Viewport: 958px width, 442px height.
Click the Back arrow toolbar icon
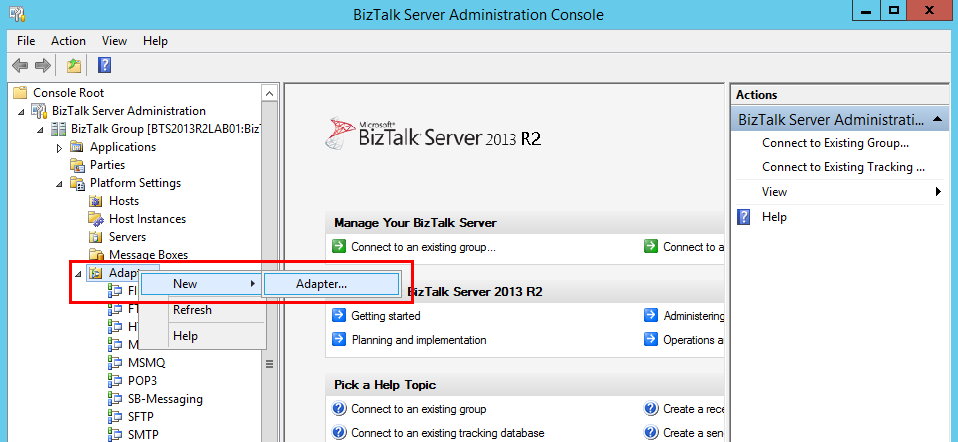(20, 66)
